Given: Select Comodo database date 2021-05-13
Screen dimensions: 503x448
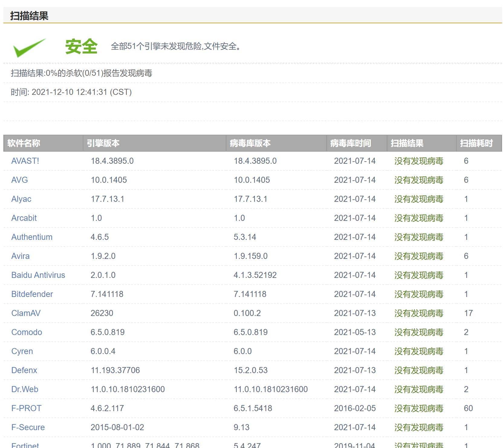Looking at the screenshot, I should pos(355,332).
